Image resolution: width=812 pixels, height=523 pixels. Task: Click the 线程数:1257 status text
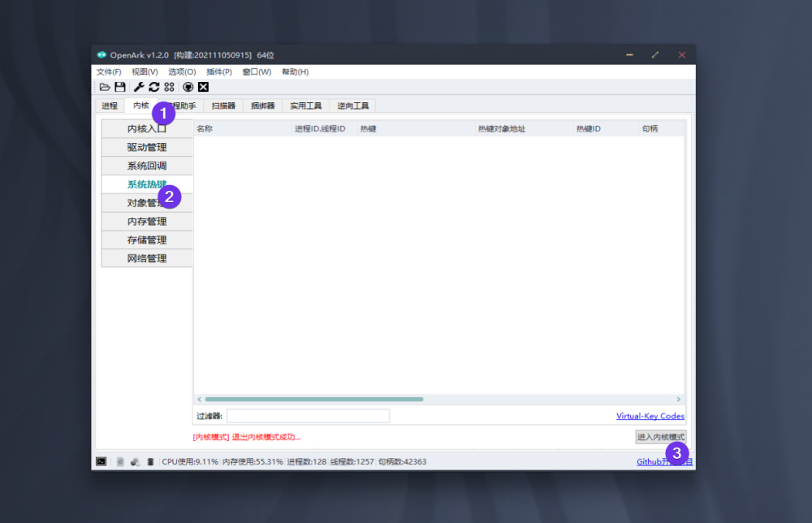click(352, 461)
